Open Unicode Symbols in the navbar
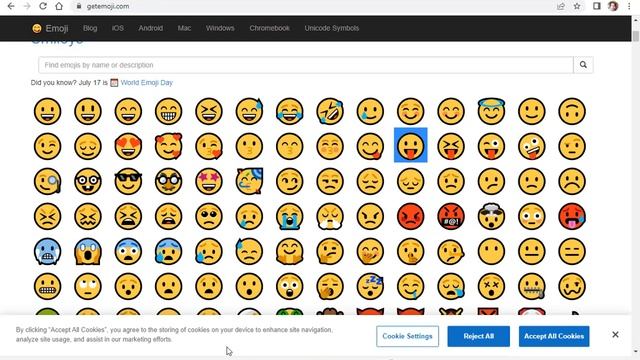The width and height of the screenshot is (640, 360). [x=332, y=28]
